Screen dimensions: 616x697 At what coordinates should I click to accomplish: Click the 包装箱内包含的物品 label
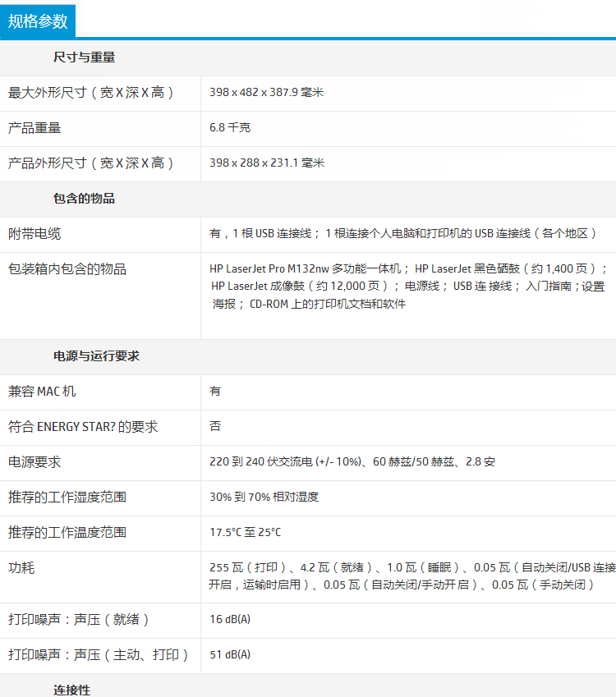tap(67, 269)
